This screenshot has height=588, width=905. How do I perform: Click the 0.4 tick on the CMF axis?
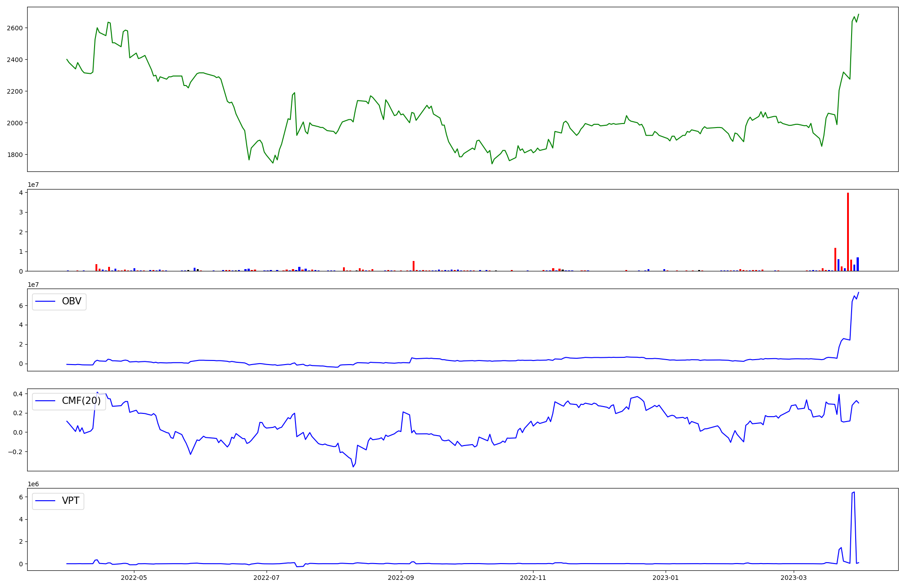[18, 394]
